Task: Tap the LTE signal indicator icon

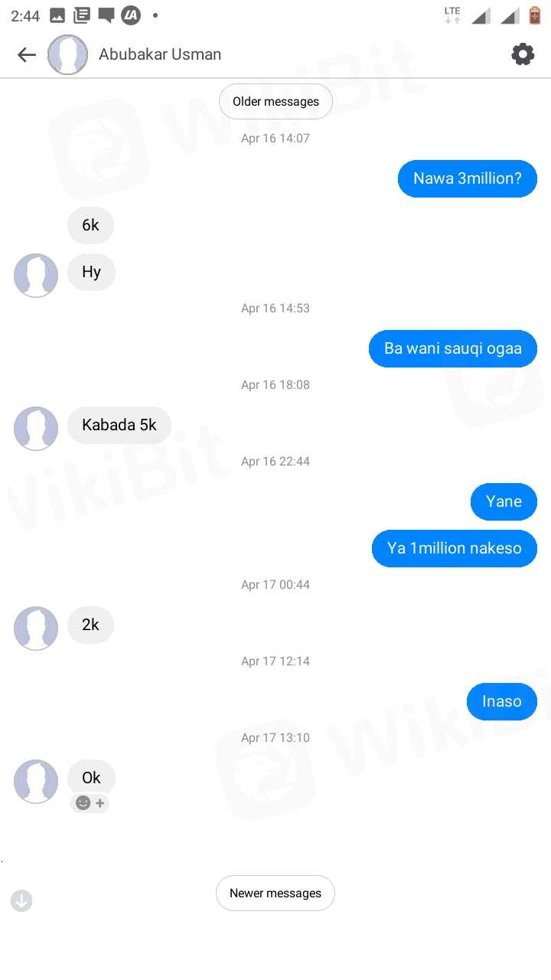Action: click(452, 15)
